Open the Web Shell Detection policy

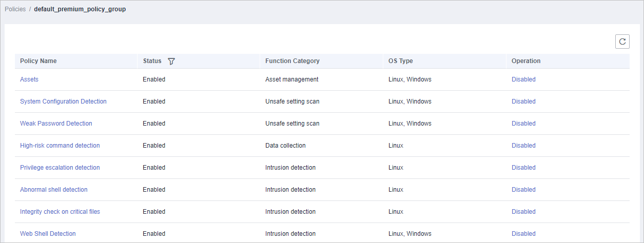coord(48,234)
